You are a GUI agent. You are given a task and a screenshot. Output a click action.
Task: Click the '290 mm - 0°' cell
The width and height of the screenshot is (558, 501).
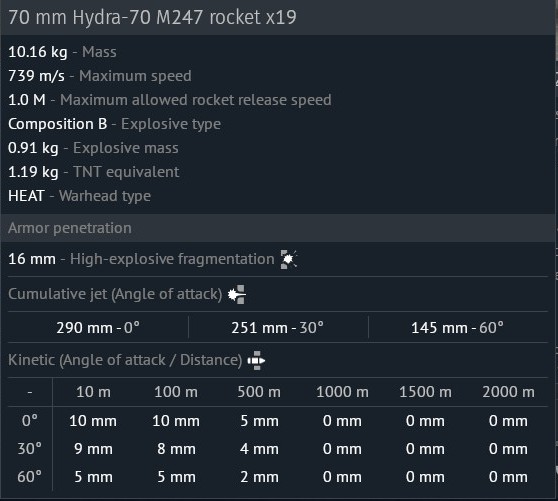click(x=98, y=328)
